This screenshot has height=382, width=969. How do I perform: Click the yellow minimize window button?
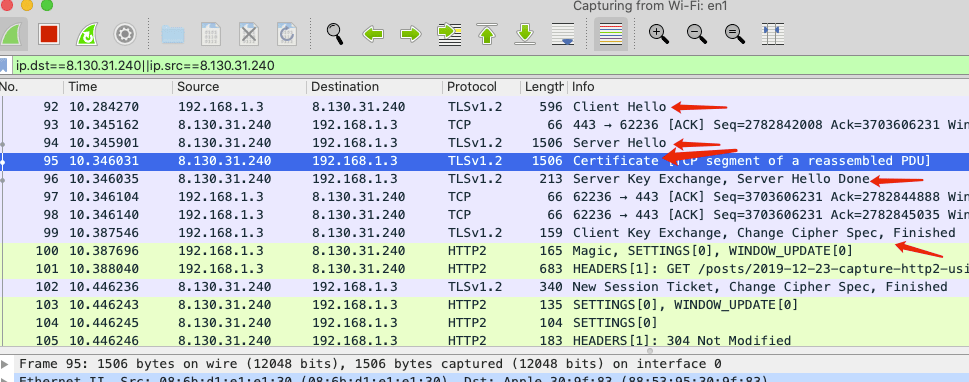pos(27,6)
